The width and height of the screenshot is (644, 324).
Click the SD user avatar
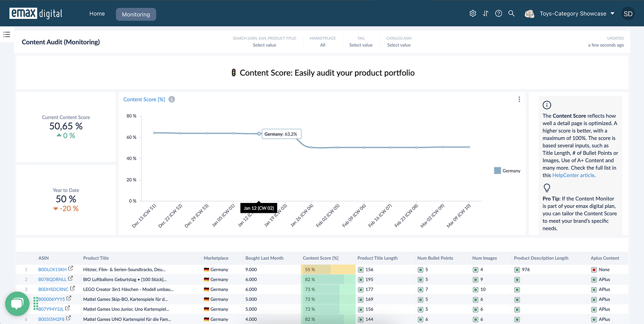click(628, 14)
